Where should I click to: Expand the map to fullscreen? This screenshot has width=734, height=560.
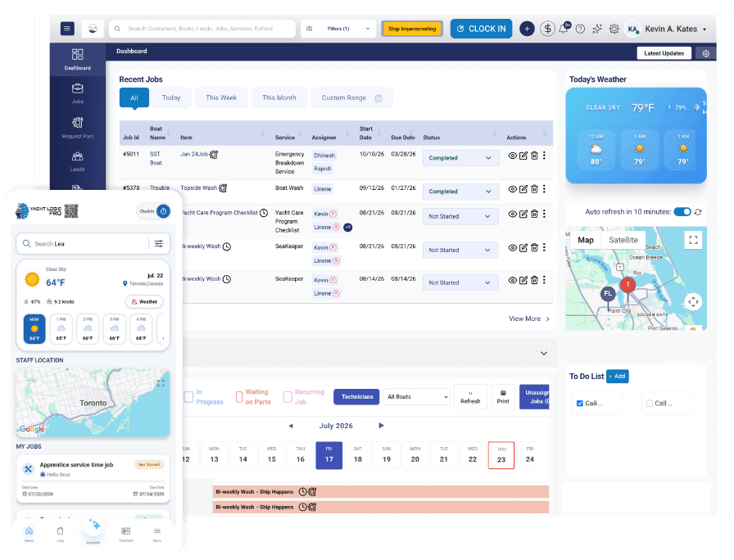[x=693, y=240]
